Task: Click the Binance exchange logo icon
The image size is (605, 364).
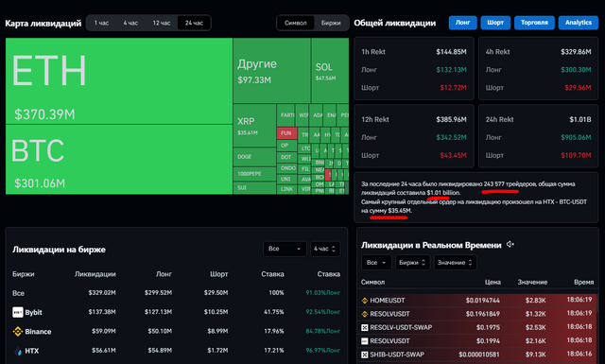Action: [x=18, y=332]
